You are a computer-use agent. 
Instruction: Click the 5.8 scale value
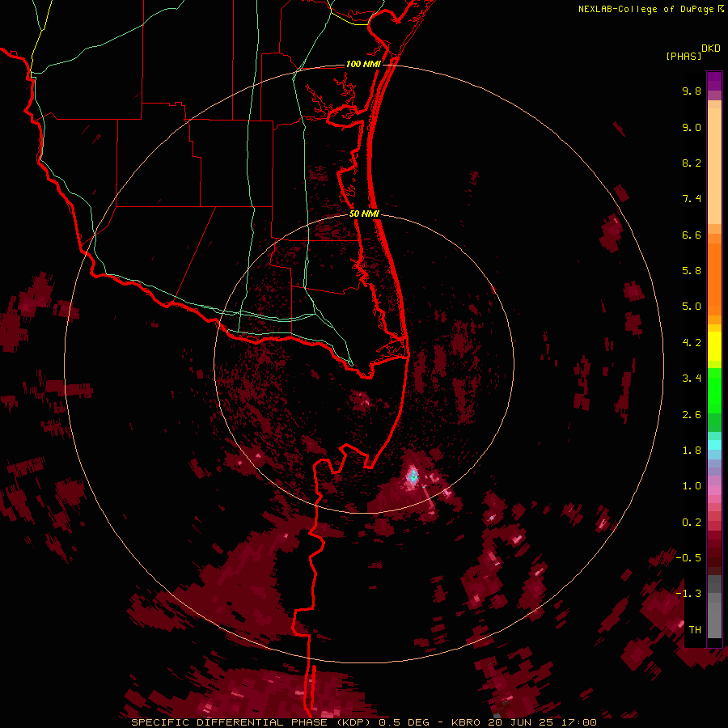point(692,271)
